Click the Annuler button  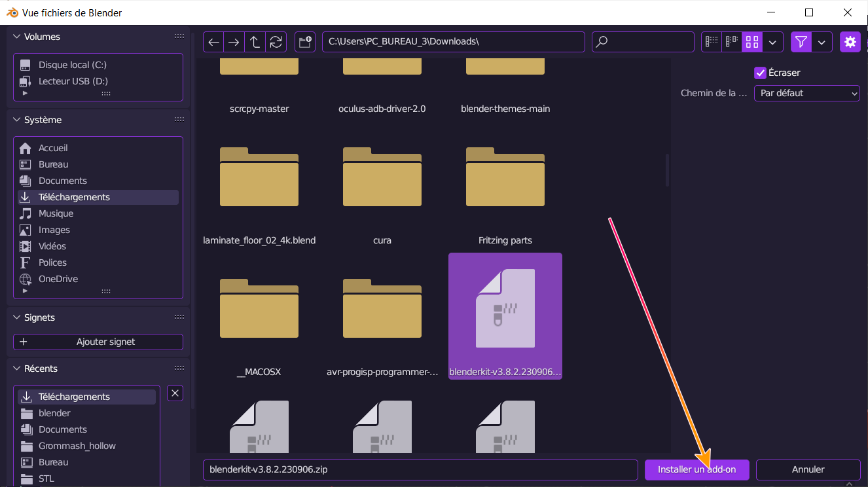click(808, 469)
